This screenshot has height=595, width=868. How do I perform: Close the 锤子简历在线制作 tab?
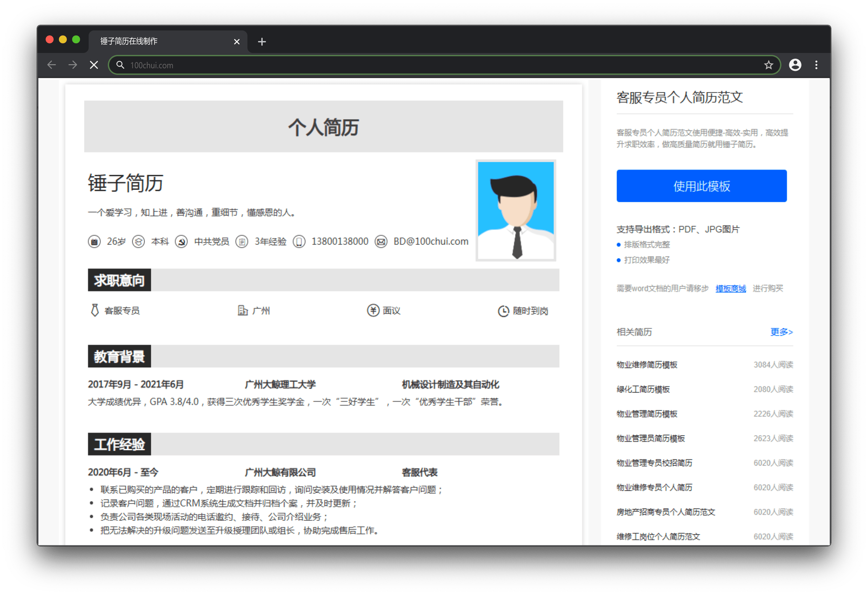coord(237,41)
